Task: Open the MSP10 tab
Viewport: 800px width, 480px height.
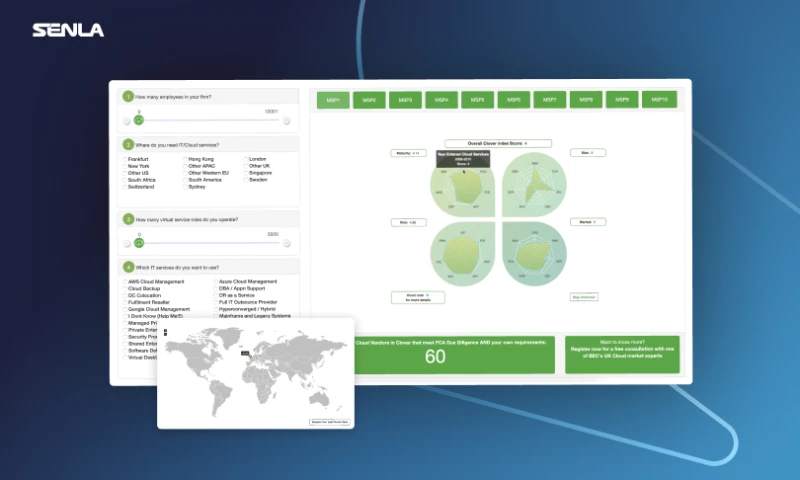Action: tap(659, 99)
